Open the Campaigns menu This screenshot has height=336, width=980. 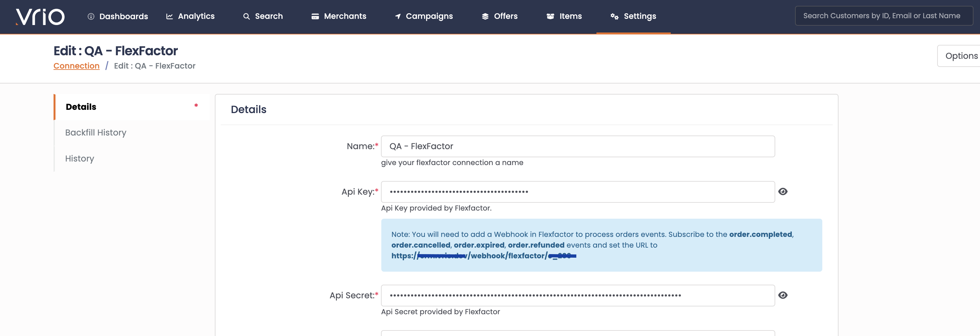click(429, 16)
